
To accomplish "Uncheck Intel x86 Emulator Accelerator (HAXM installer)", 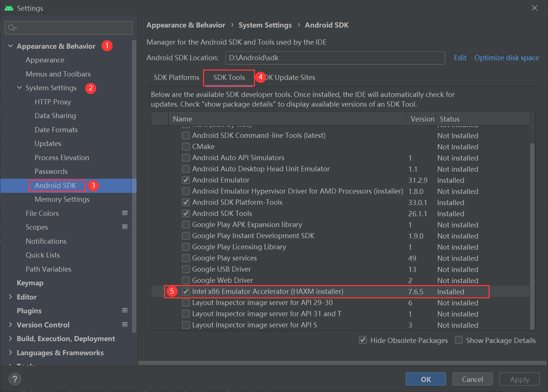I will [186, 291].
